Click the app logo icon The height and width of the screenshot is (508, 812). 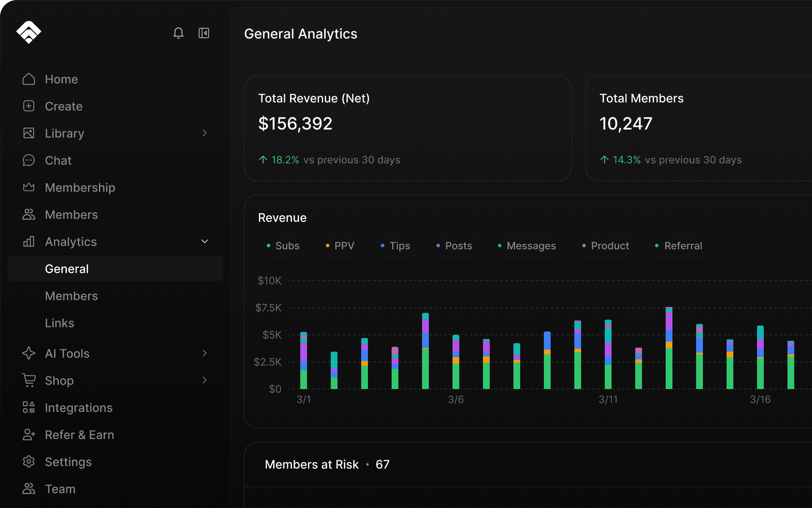tap(29, 32)
